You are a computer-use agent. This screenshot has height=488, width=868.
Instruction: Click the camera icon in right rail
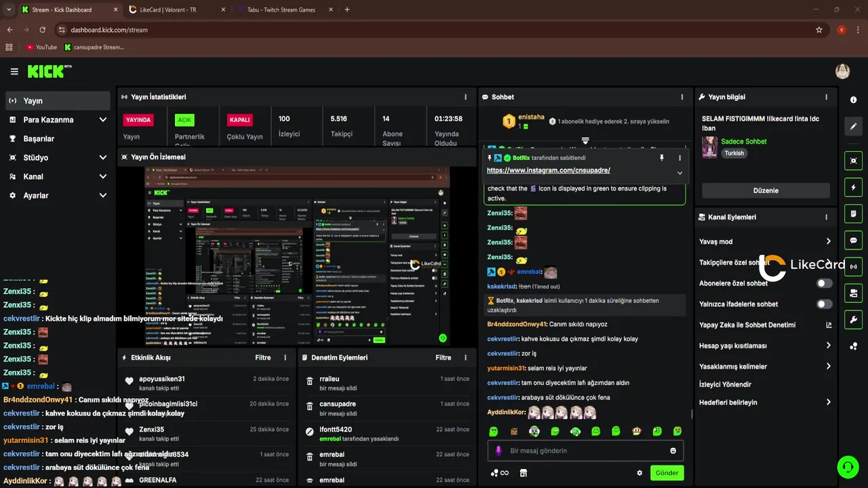(x=853, y=293)
